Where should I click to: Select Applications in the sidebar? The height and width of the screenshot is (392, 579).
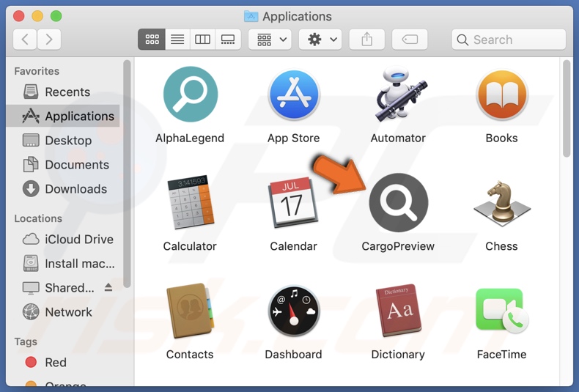click(x=63, y=117)
